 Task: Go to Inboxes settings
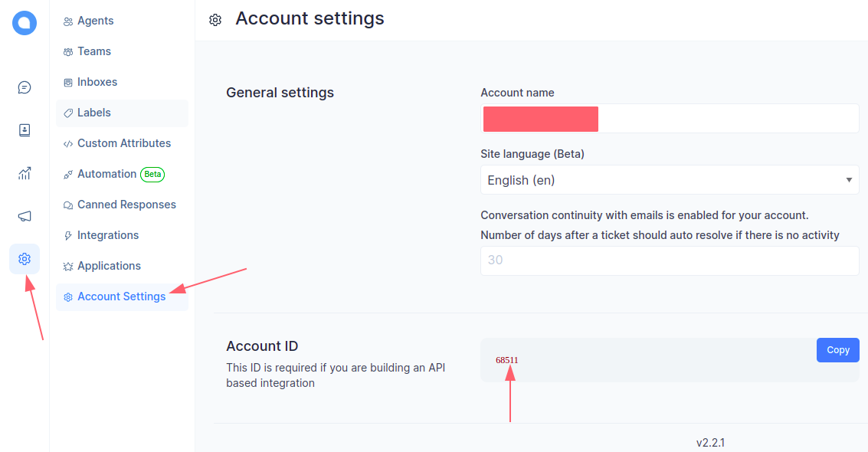97,82
